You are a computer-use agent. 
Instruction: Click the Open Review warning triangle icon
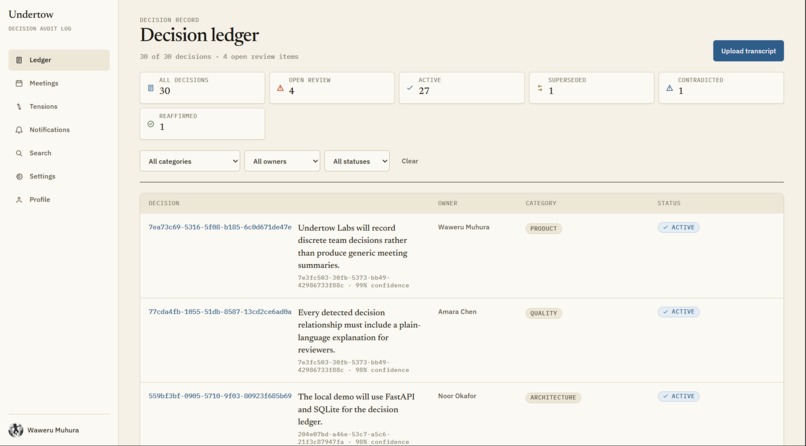tap(280, 88)
